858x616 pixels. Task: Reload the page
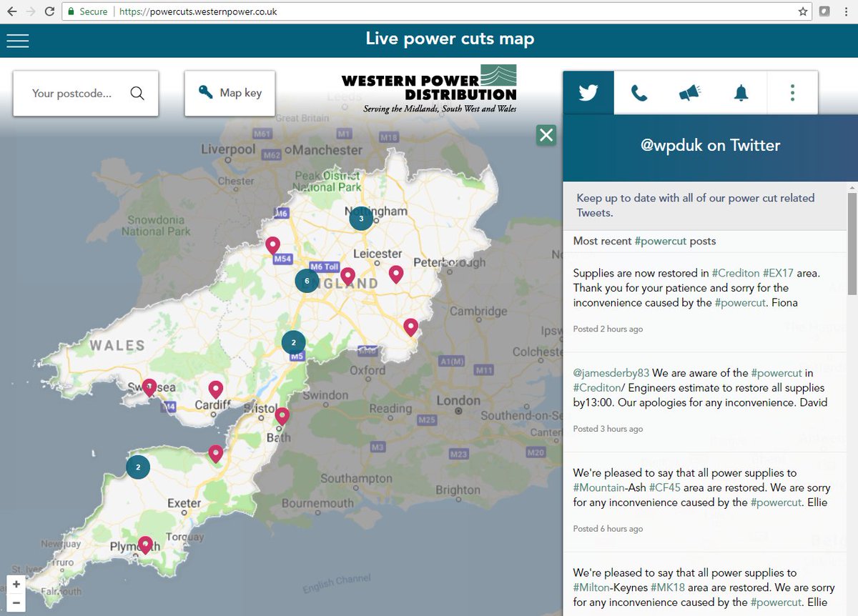coord(49,11)
